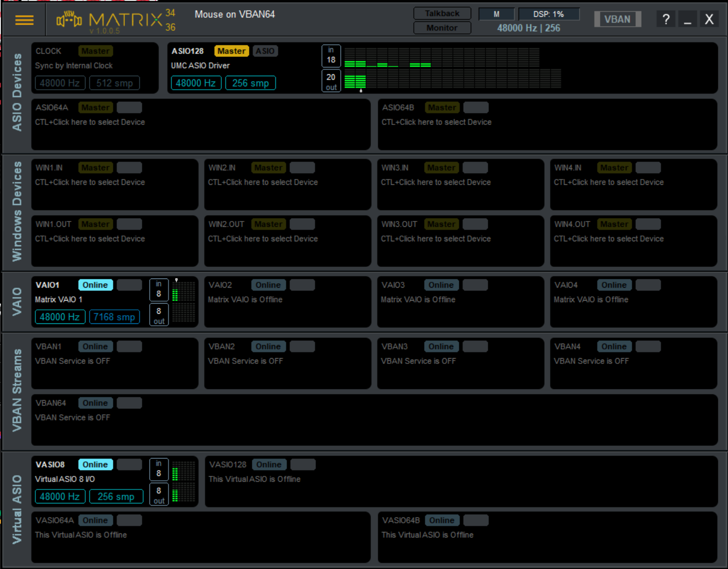Image resolution: width=728 pixels, height=569 pixels.
Task: Toggle VASIO8 Online status
Action: (x=96, y=465)
